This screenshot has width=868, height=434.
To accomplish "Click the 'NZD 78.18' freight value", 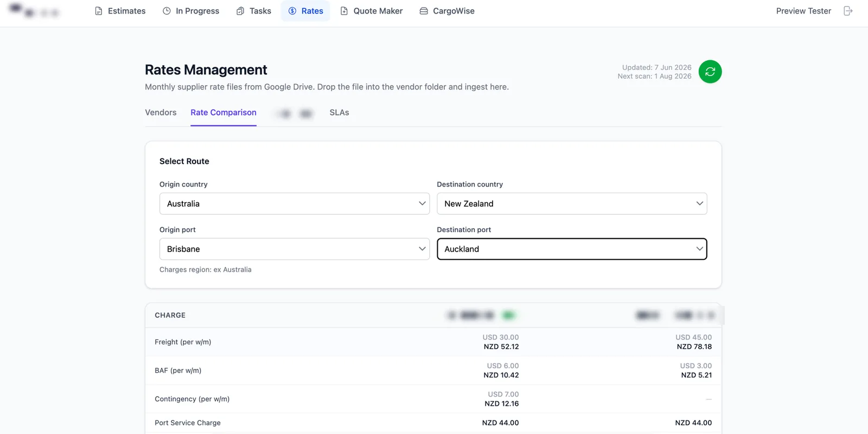I will click(694, 347).
